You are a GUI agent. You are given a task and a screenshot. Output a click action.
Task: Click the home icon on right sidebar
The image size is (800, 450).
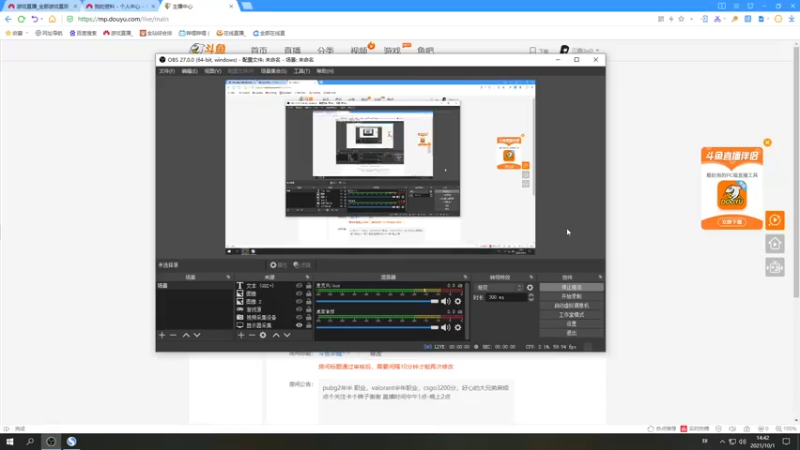(774, 243)
